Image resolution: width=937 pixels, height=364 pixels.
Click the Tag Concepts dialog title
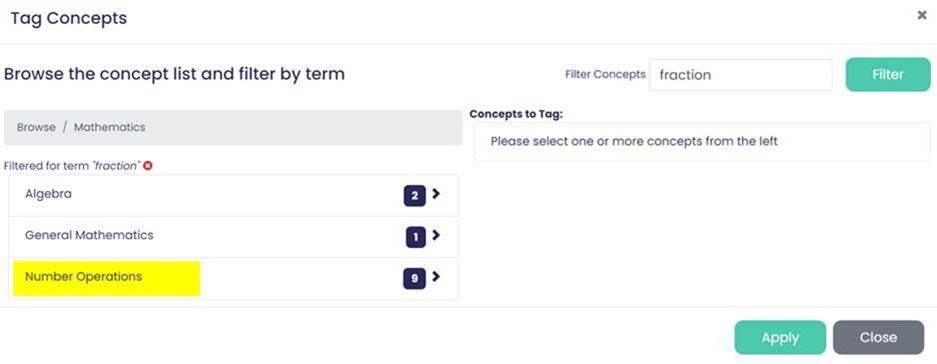coord(69,18)
